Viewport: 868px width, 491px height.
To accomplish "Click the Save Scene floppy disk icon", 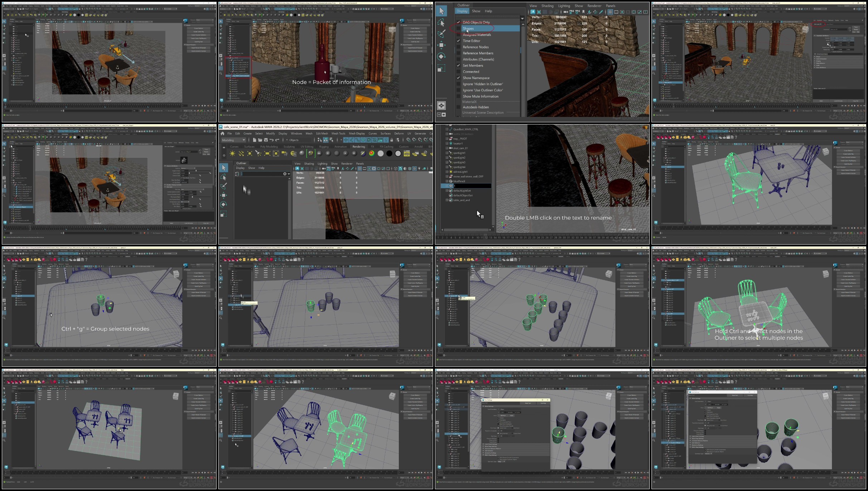I will pos(266,140).
